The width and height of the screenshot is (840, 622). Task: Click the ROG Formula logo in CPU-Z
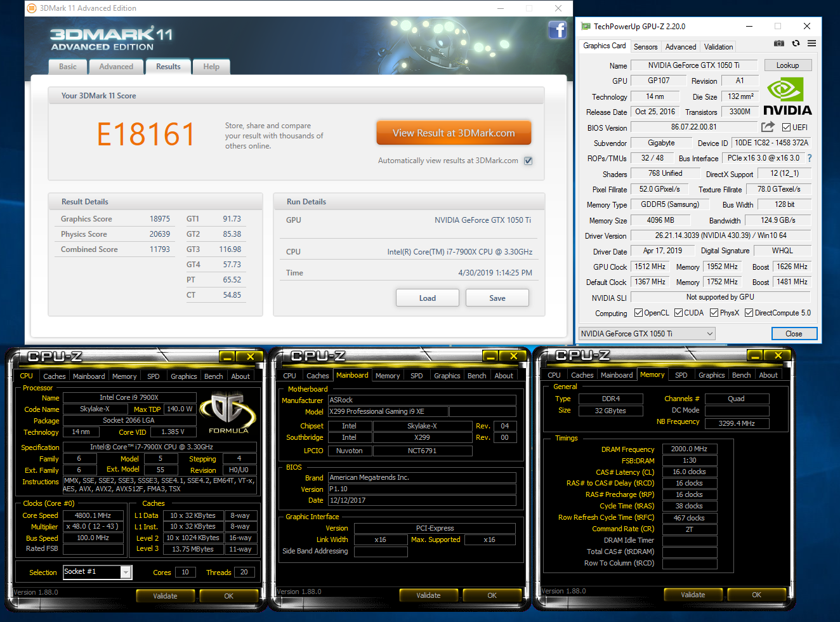click(228, 413)
